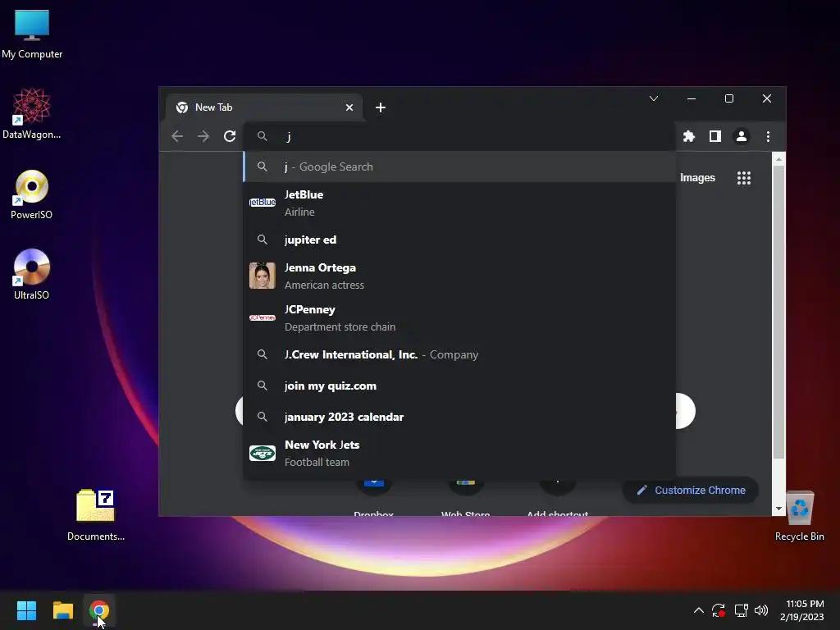The height and width of the screenshot is (630, 840).
Task: Open the Extensions puzzle icon
Action: click(x=689, y=136)
